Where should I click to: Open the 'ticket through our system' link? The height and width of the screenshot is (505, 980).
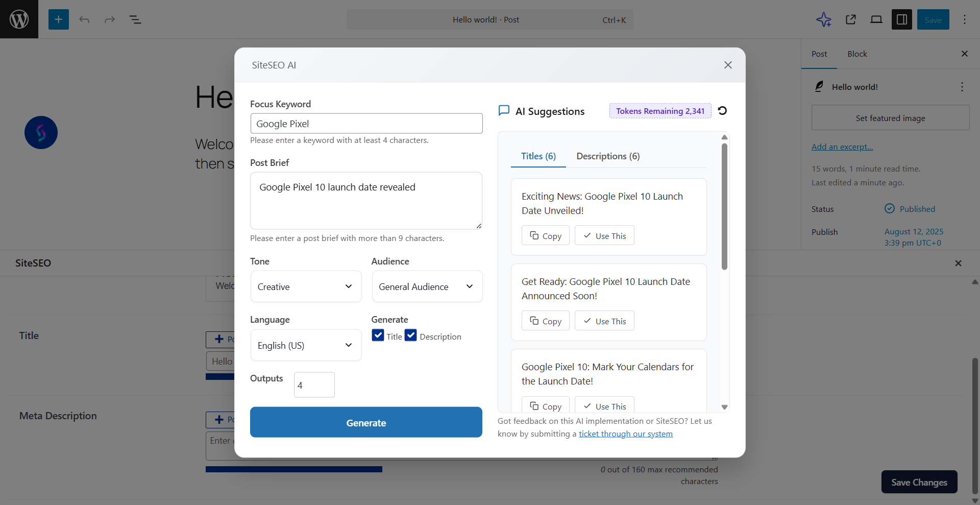[x=626, y=434]
